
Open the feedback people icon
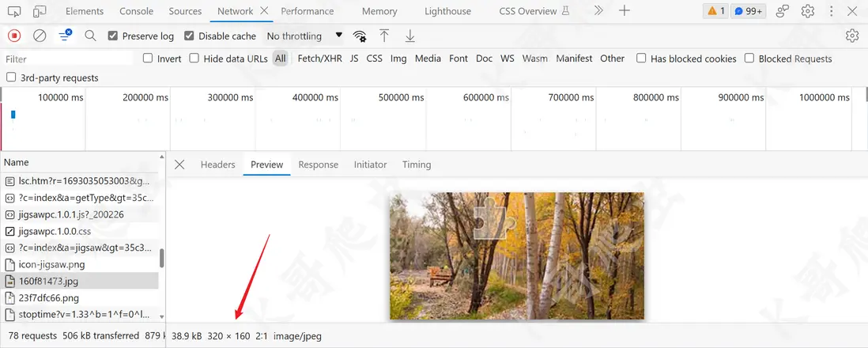pos(782,11)
